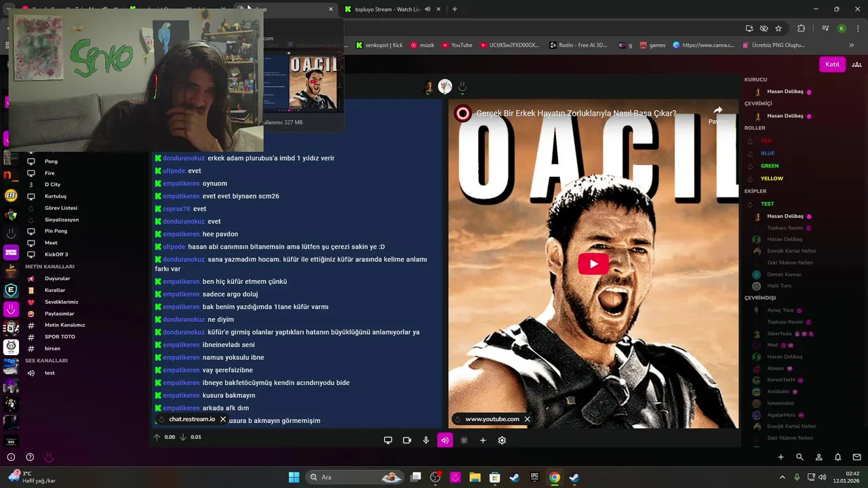Image resolution: width=868 pixels, height=488 pixels.
Task: Open Windows Start menu
Action: (x=294, y=477)
